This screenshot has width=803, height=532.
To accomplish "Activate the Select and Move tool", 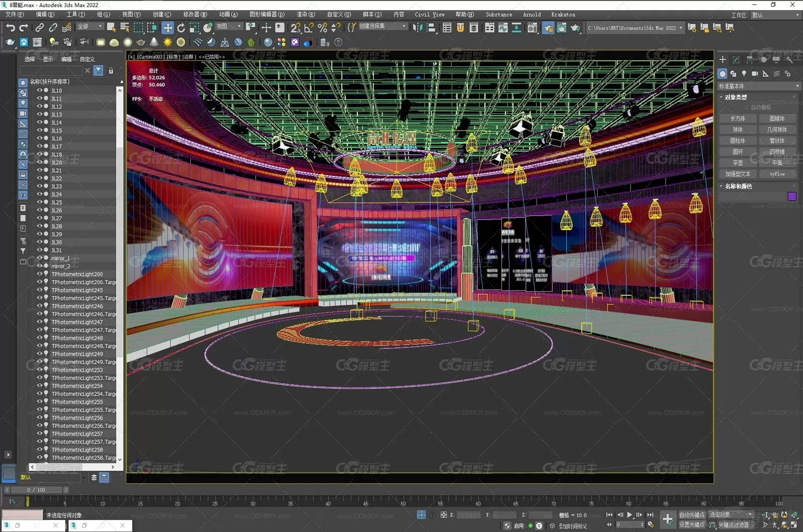I will click(x=168, y=28).
